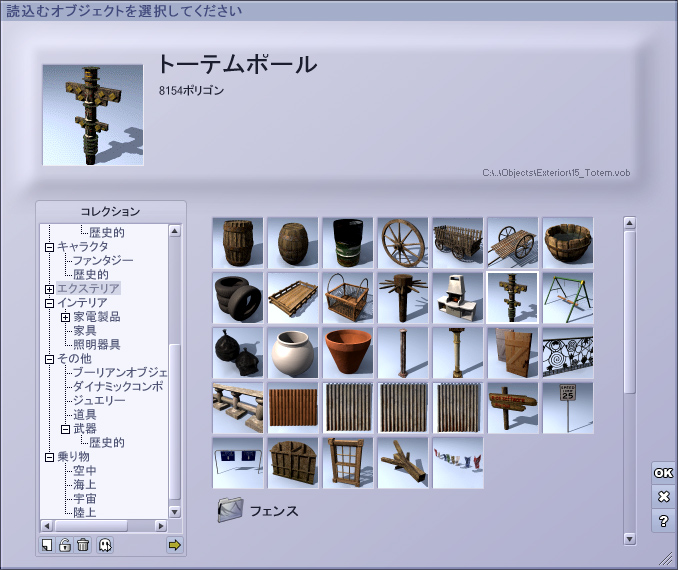The height and width of the screenshot is (570, 678).
Task: Select the エクステリア collection
Action: click(88, 288)
